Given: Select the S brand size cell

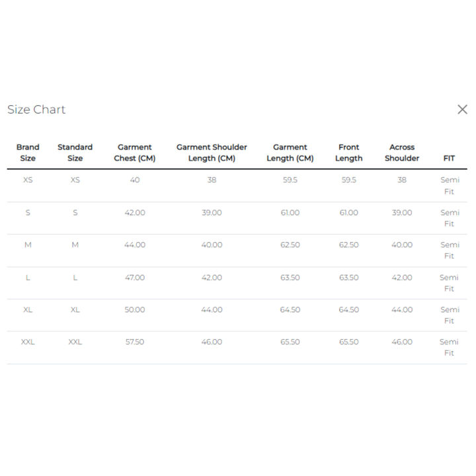Looking at the screenshot, I should [28, 213].
